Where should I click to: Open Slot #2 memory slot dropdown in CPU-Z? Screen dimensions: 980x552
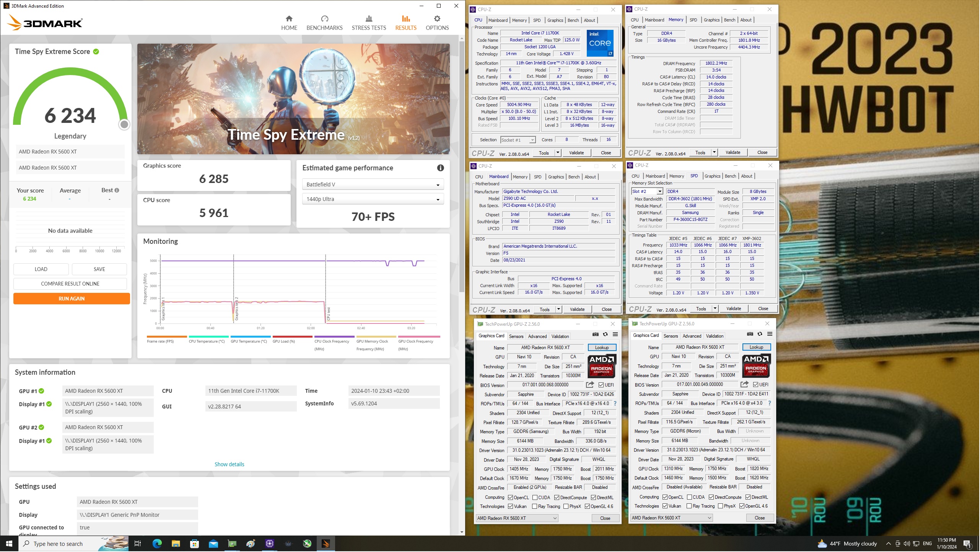pos(647,192)
